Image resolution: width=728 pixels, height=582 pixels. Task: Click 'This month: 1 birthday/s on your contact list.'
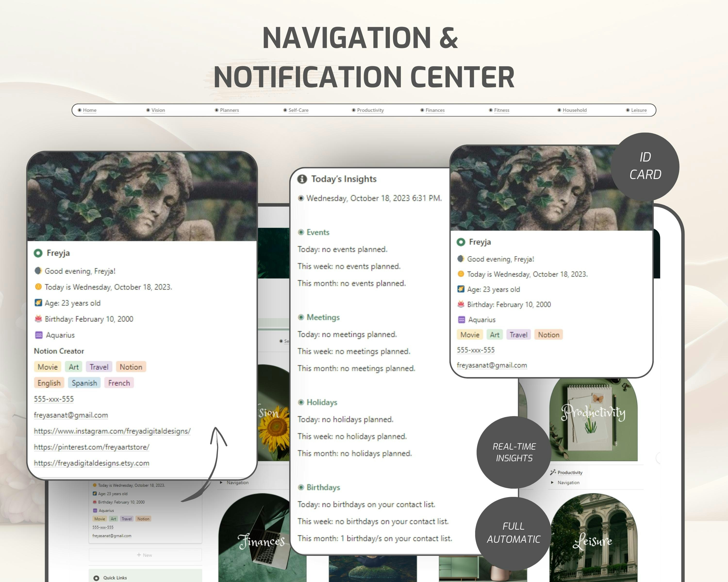[x=375, y=538]
